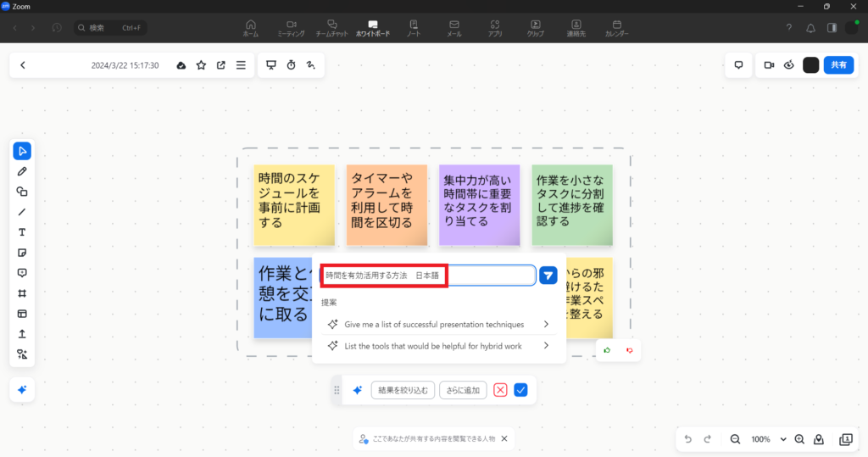The height and width of the screenshot is (457, 868).
Task: Give thumbs up feedback on results
Action: (x=607, y=350)
